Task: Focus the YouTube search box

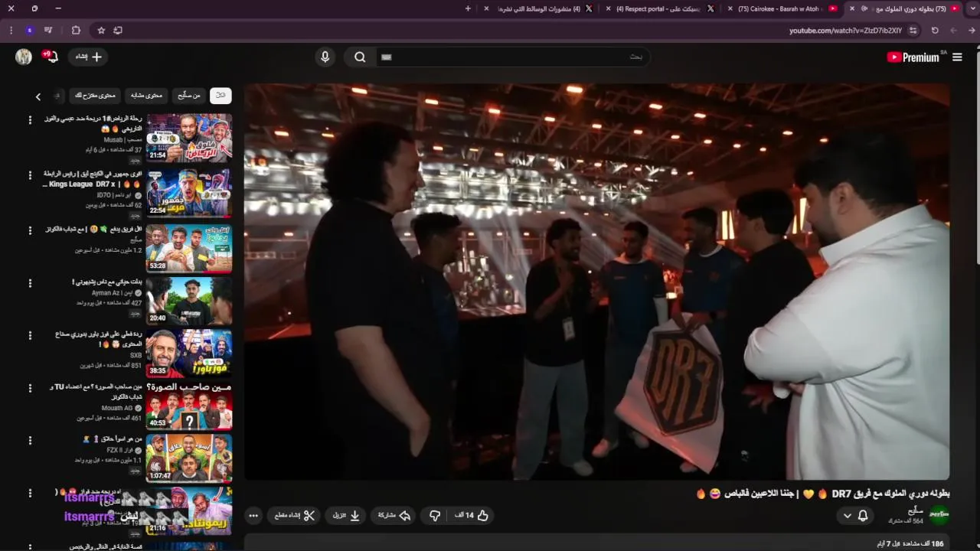Action: pos(513,57)
